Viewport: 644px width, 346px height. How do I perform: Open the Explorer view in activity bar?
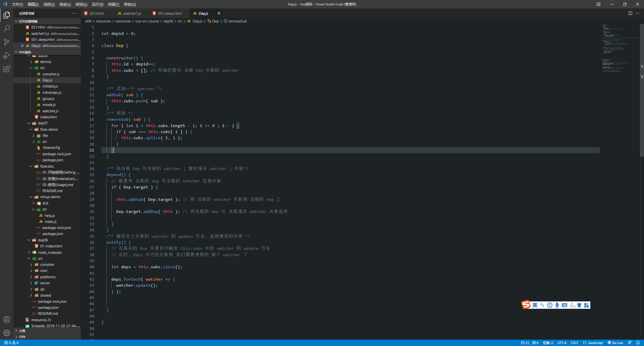7,15
